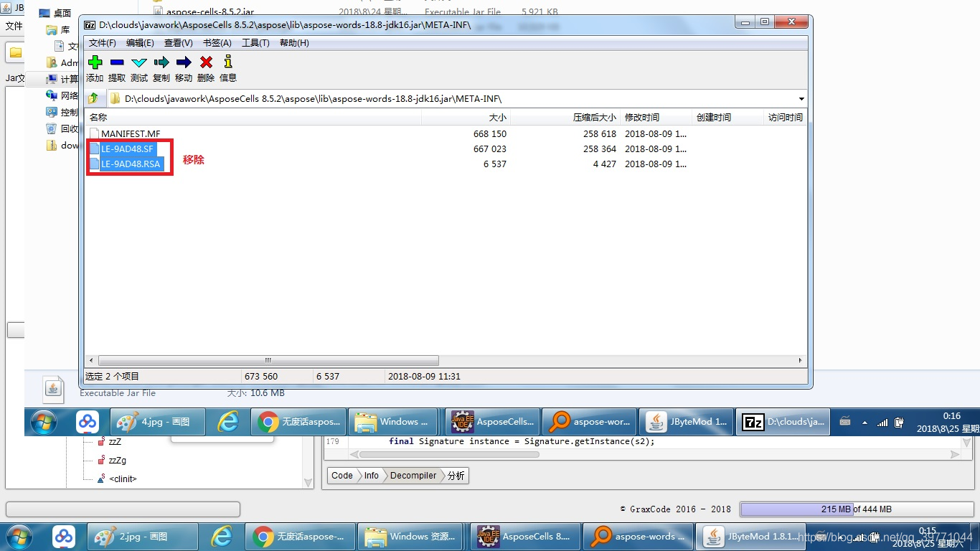Sort by the 名称 column header
Screen dimensions: 980x551
253,117
